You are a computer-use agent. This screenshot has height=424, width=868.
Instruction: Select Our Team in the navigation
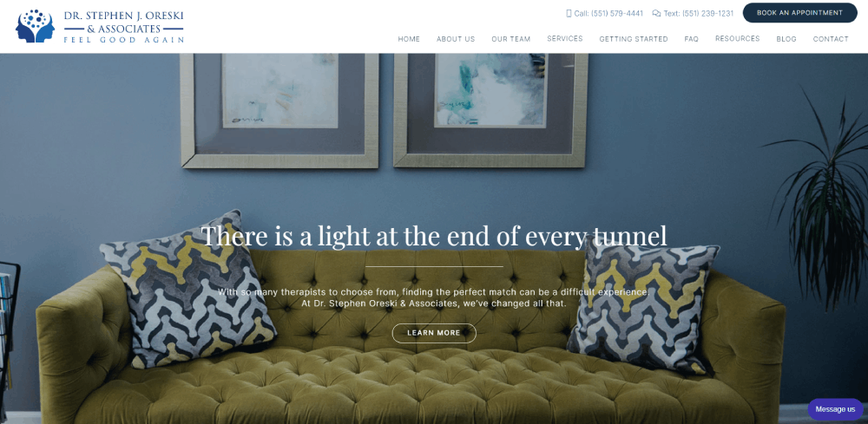tap(511, 39)
